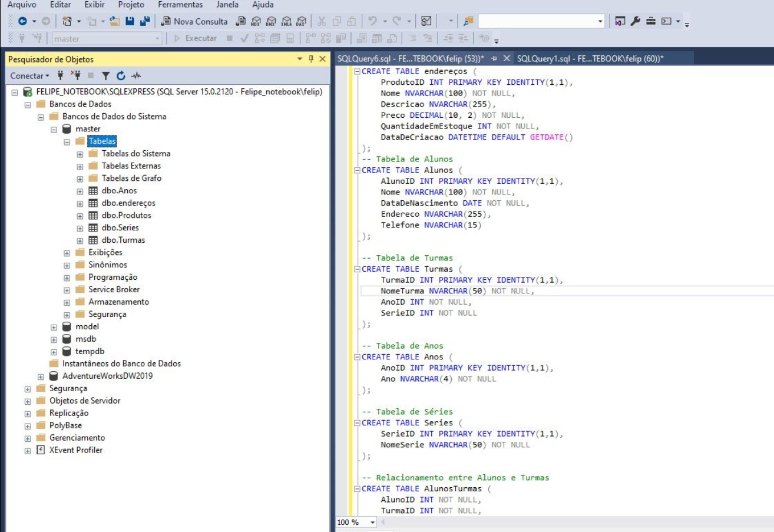Expand the Segurança server folder

click(x=28, y=389)
